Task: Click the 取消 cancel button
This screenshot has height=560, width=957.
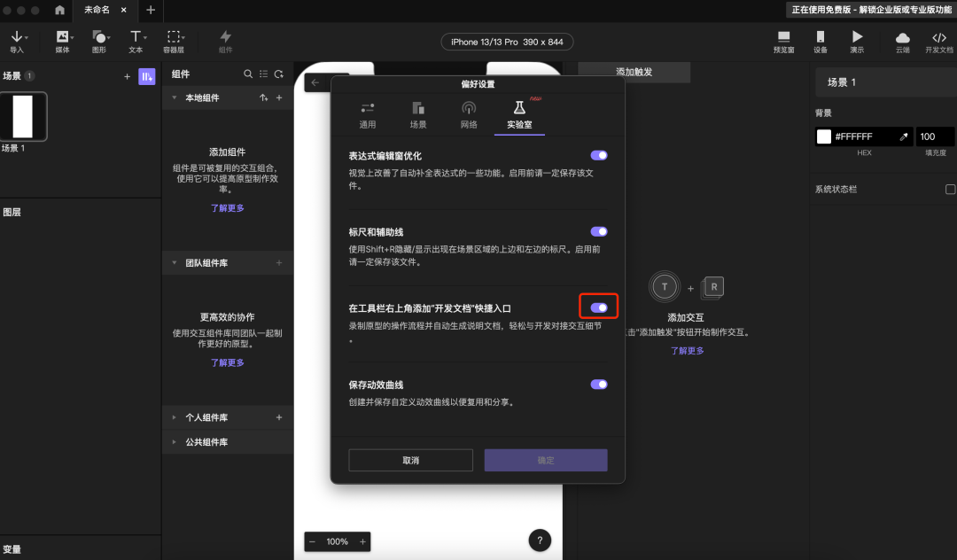Action: pyautogui.click(x=410, y=460)
